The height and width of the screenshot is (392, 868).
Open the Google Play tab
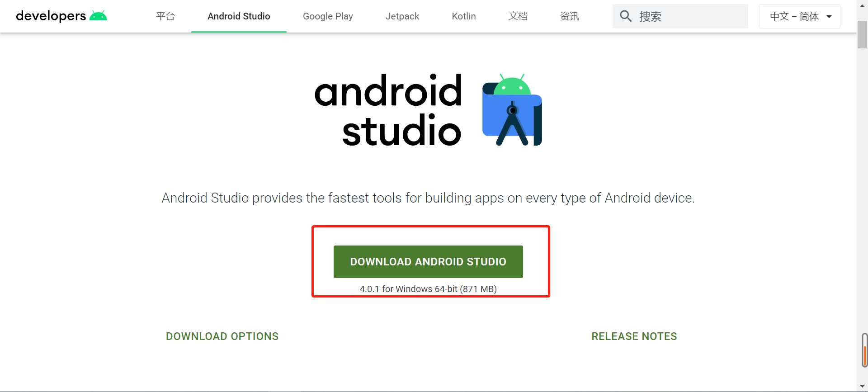[x=328, y=16]
